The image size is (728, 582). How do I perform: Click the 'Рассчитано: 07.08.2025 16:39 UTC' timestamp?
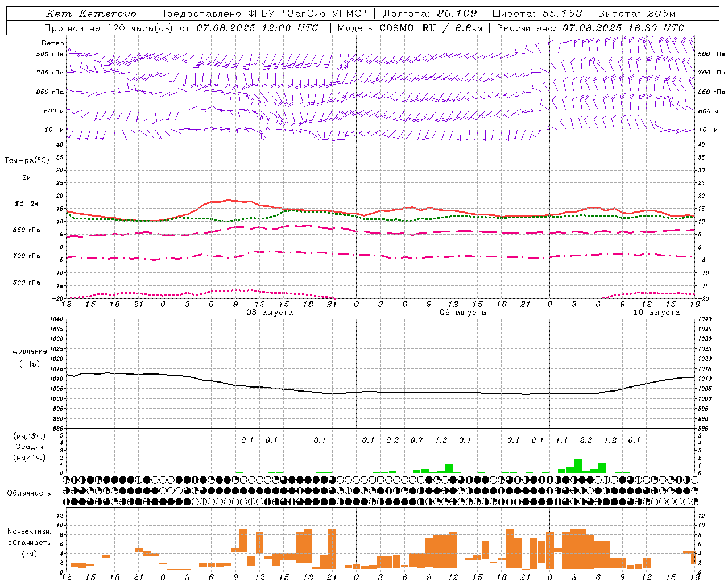[x=590, y=28]
